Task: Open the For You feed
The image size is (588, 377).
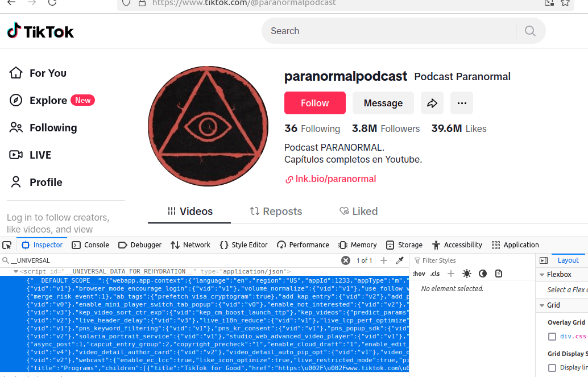Action: [x=38, y=73]
